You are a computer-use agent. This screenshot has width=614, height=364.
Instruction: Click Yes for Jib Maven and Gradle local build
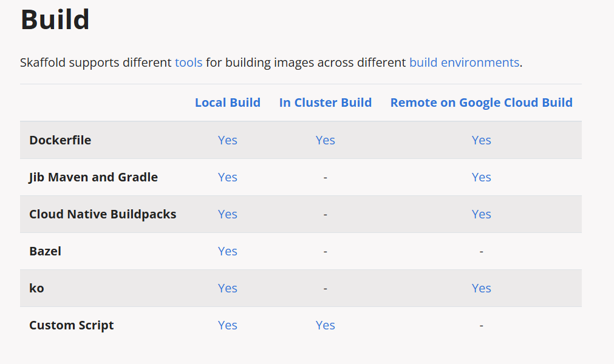228,177
